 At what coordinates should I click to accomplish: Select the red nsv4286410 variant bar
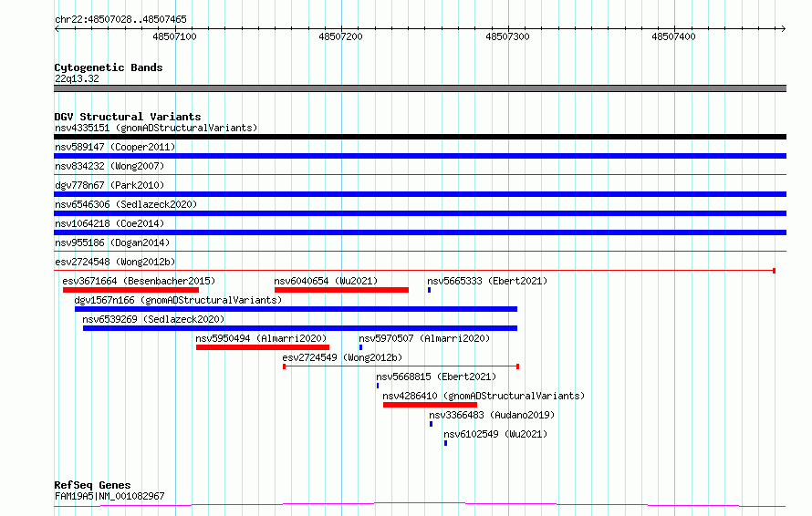430,405
